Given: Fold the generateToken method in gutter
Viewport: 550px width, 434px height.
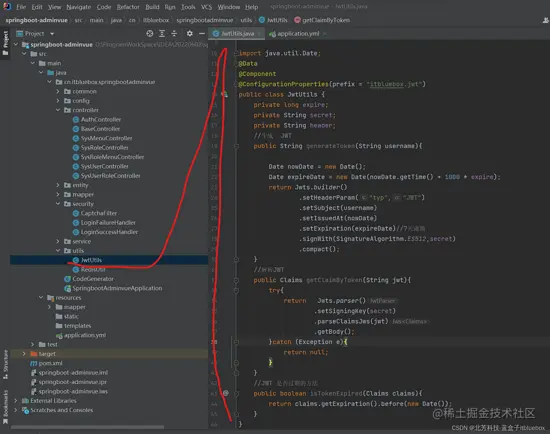Looking at the screenshot, I should click(236, 146).
